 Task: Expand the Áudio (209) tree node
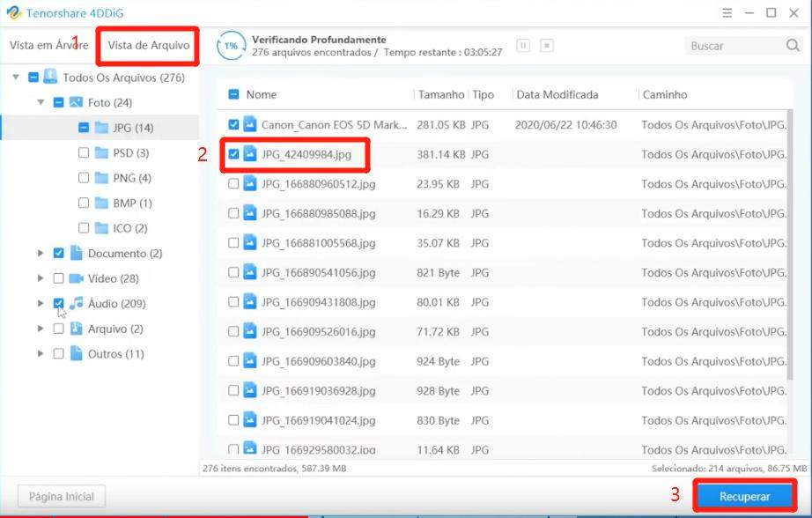[x=41, y=303]
